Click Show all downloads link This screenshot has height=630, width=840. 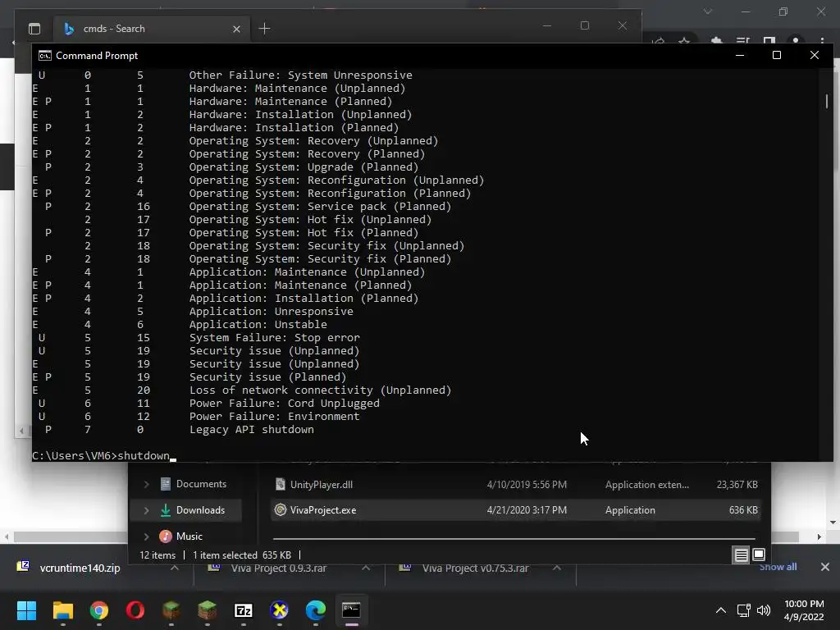[x=778, y=567]
